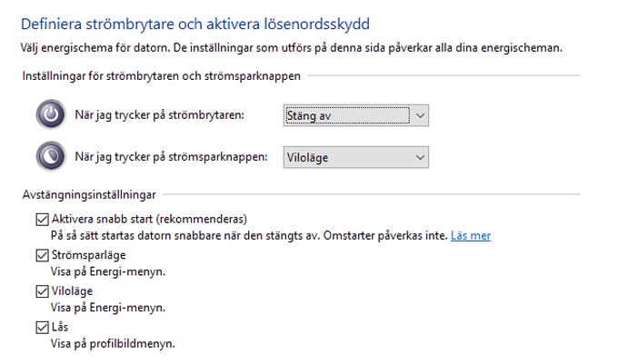Click the Aktivera snabb start label text
Image resolution: width=618 pixels, height=364 pixels.
tap(149, 219)
